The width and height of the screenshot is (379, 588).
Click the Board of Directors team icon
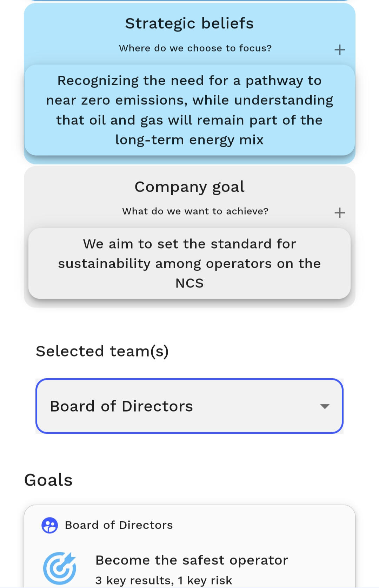pos(49,525)
